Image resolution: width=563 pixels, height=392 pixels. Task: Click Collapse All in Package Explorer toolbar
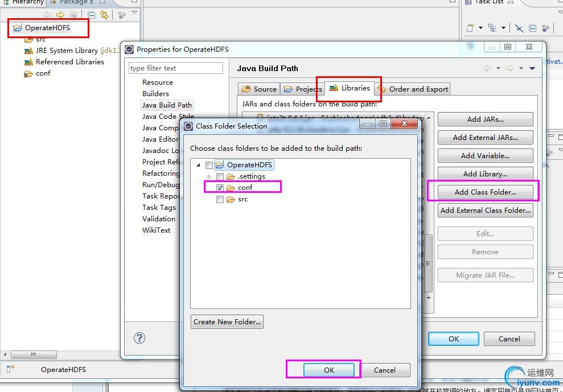point(92,15)
